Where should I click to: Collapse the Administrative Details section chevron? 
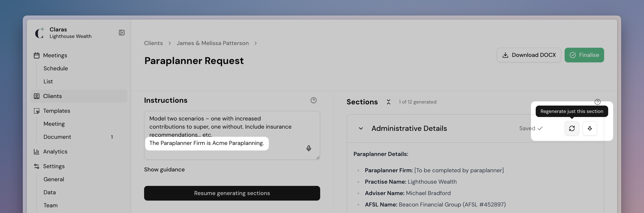pos(361,128)
